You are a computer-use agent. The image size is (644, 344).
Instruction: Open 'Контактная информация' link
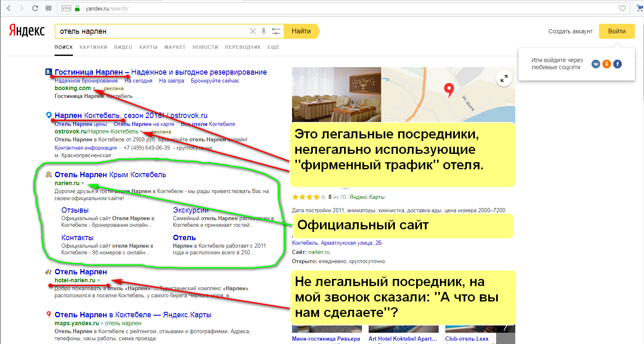coord(85,148)
